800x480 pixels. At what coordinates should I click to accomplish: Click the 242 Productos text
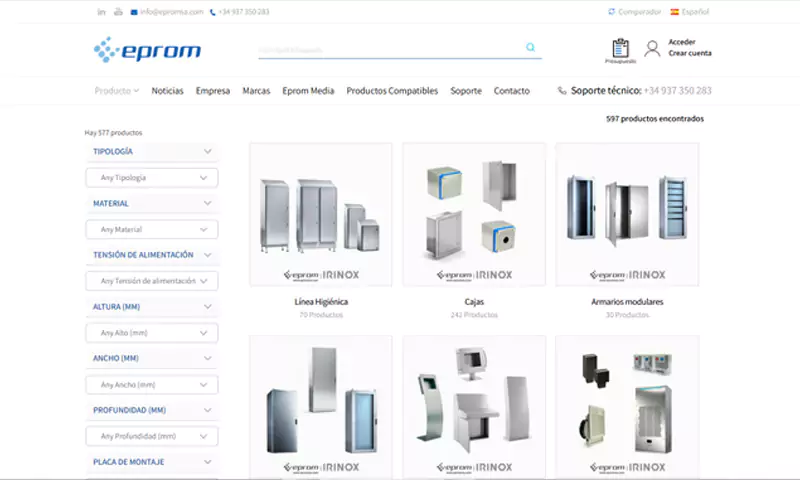(x=474, y=315)
